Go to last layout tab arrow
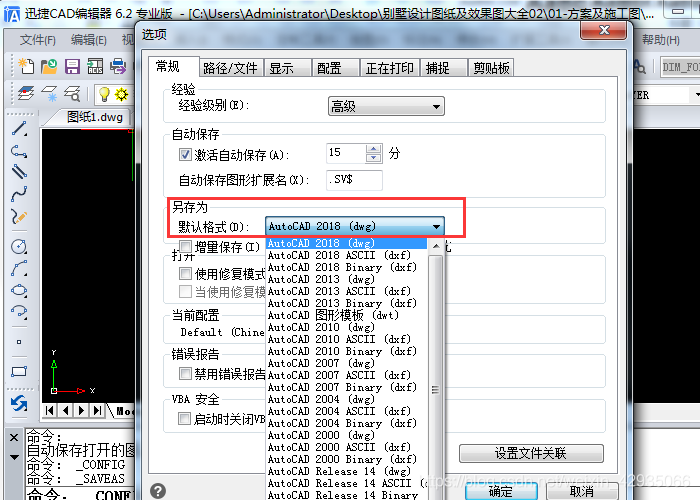 pos(97,410)
